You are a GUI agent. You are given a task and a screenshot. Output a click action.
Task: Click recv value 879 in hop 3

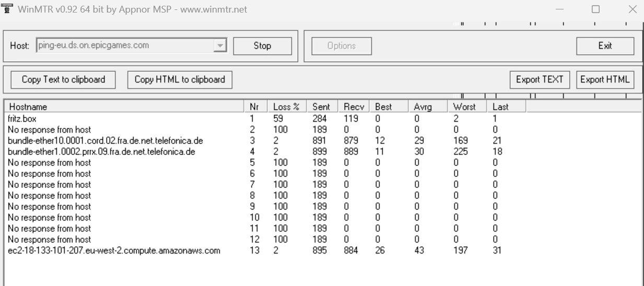tap(351, 141)
